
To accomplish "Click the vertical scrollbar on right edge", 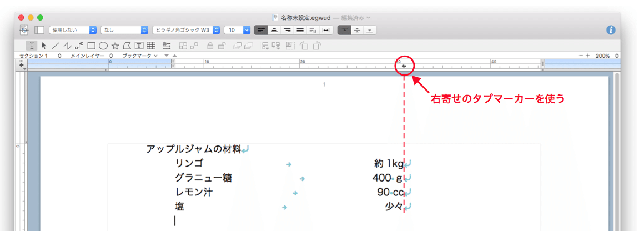I will click(x=616, y=151).
